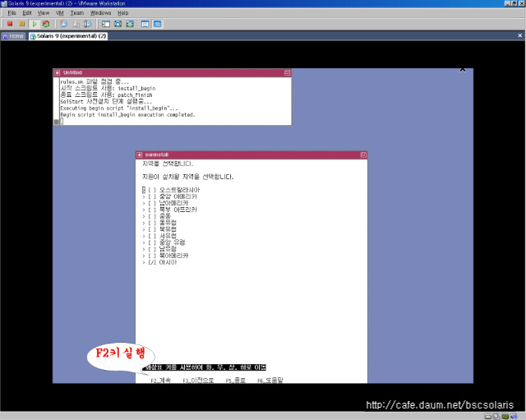Open the Untitled window menu icon
526x420 pixels.
[x=57, y=72]
